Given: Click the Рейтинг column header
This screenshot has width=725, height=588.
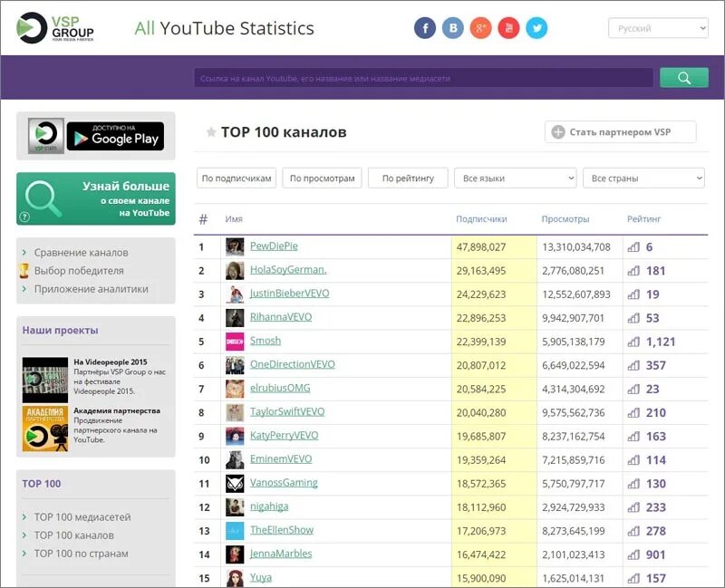Looking at the screenshot, I should [x=643, y=219].
